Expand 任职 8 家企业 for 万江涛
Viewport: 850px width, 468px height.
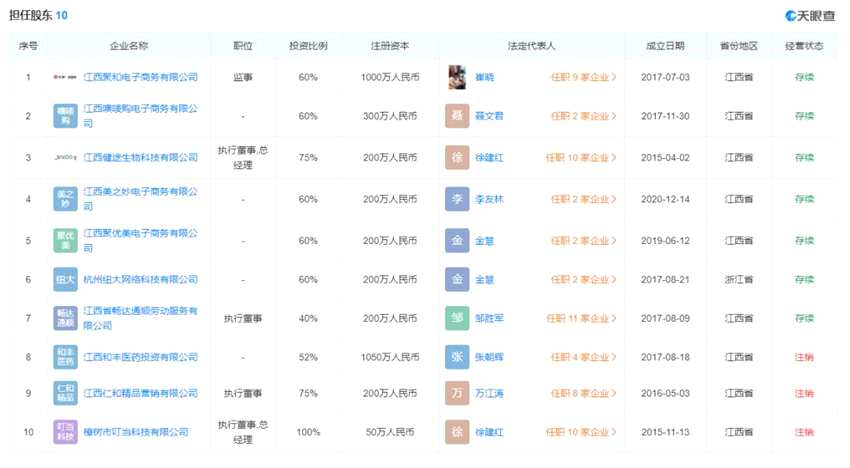click(x=583, y=393)
